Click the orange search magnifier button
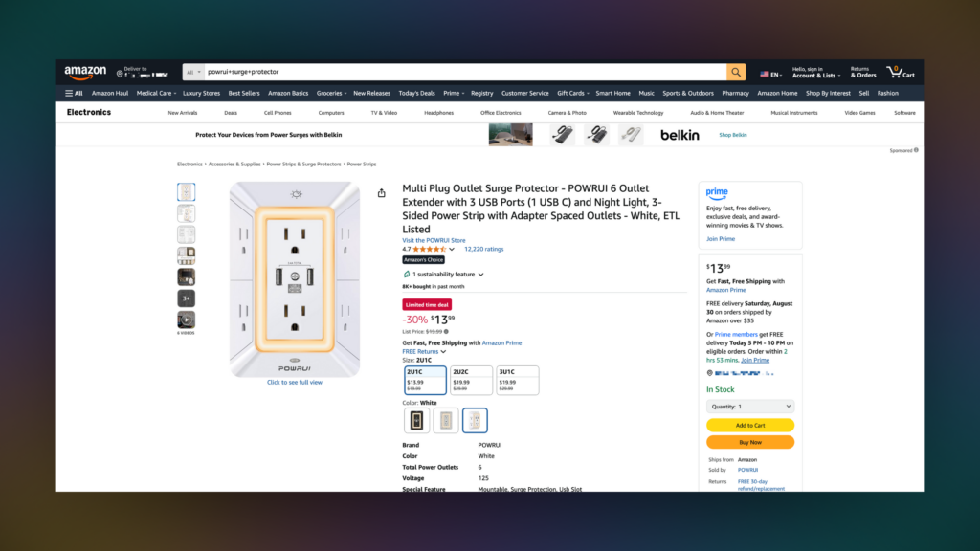 point(736,73)
